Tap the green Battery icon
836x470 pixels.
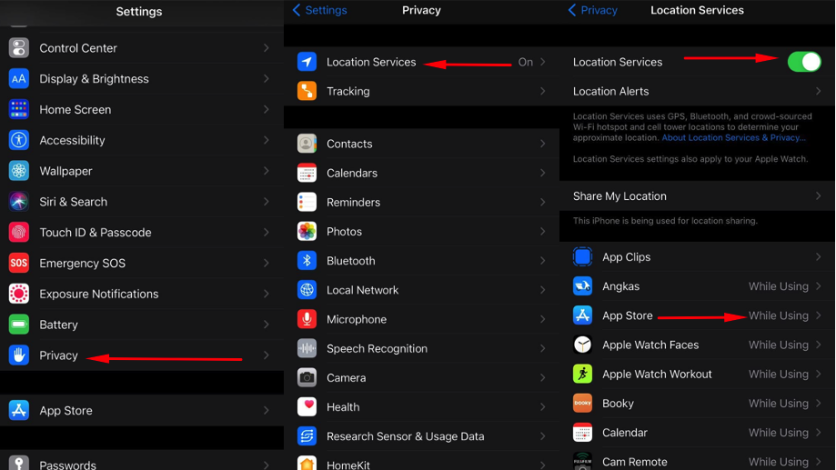[19, 325]
